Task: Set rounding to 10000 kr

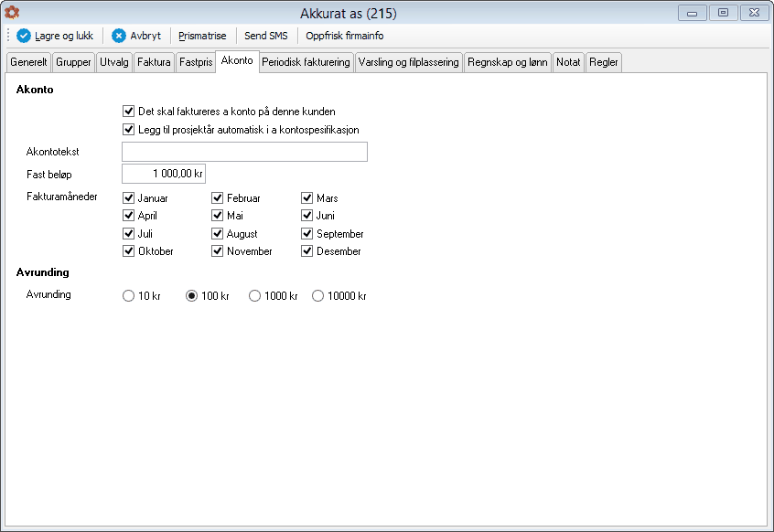Action: point(317,296)
